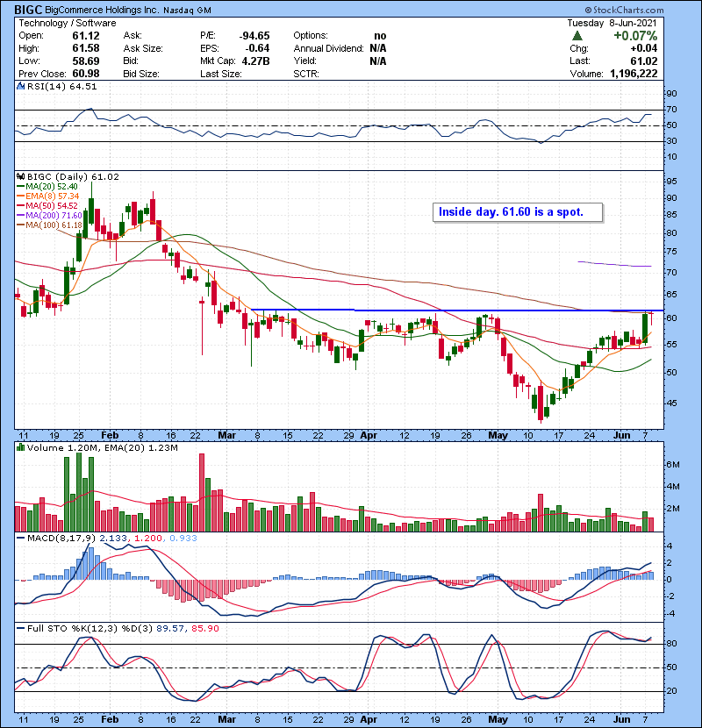The image size is (702, 728).
Task: Click the RSI(14) 64.51 label
Action: click(61, 86)
